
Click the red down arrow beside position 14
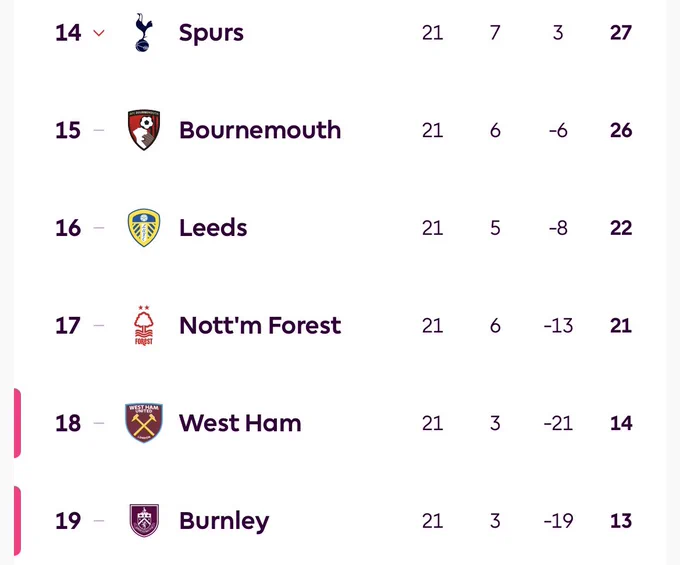point(99,33)
